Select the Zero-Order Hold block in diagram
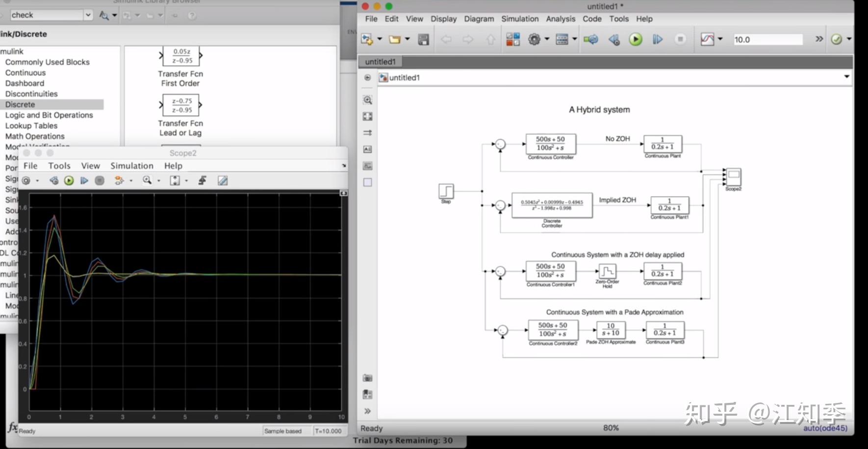Screen dimensions: 868x449 click(x=607, y=272)
